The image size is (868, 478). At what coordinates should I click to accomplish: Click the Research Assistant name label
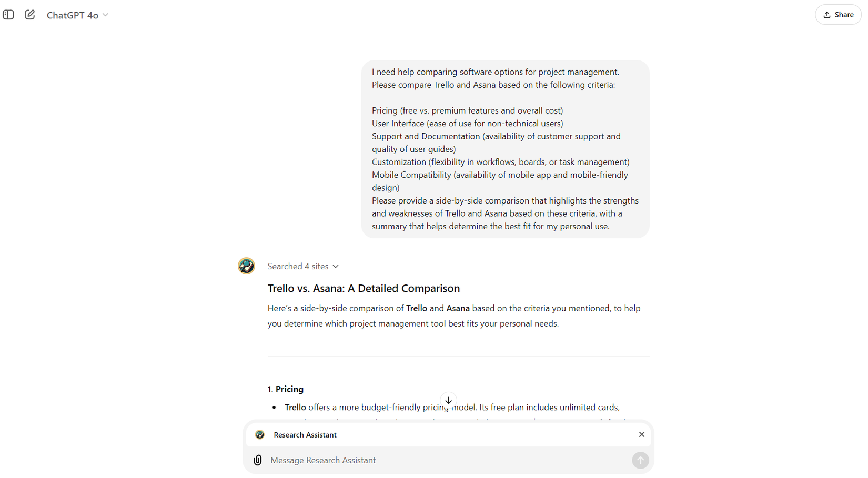click(305, 435)
